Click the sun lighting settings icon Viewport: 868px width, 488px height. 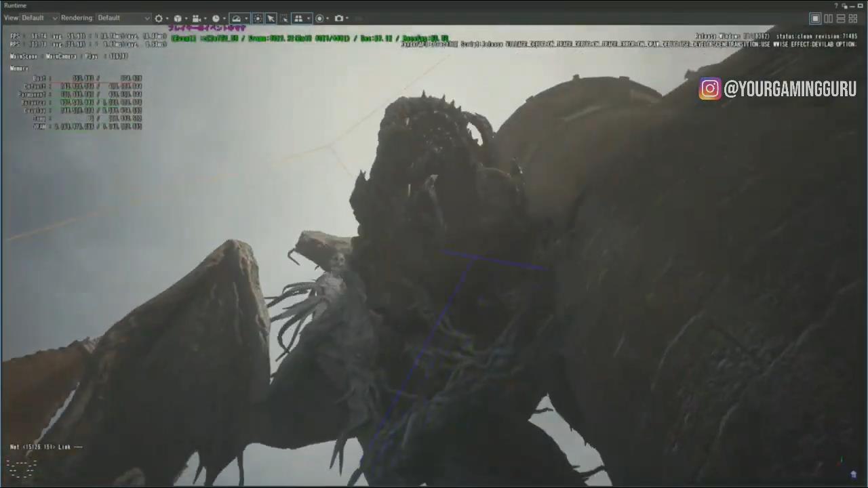click(x=159, y=18)
